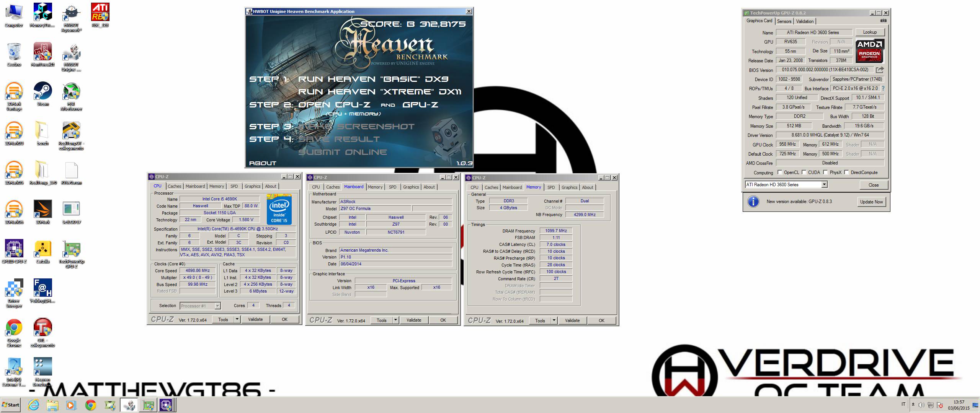The width and height of the screenshot is (980, 413).
Task: Click the Intel Core i5 logo in CPU-Z
Action: (279, 210)
